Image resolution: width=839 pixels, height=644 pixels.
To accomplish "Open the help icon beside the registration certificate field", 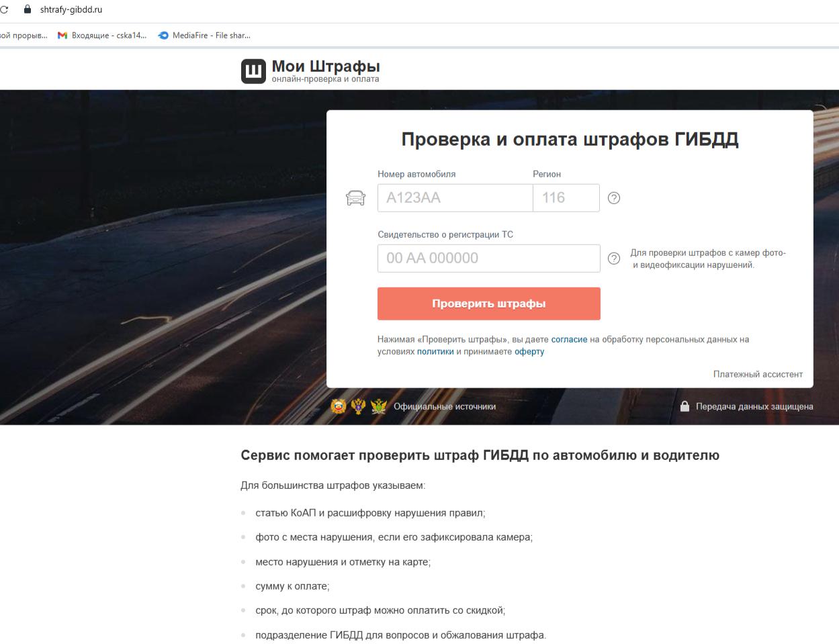I will click(614, 259).
